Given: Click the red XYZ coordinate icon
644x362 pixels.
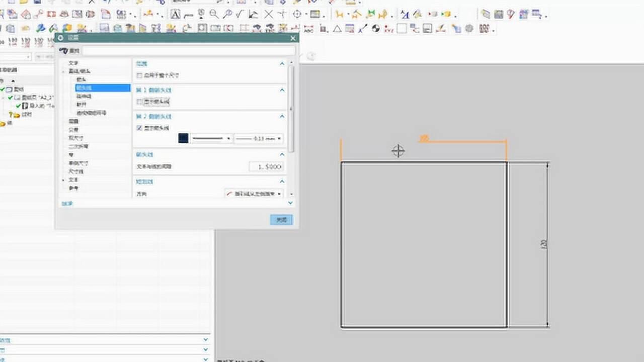Looking at the screenshot, I should coord(389,29).
